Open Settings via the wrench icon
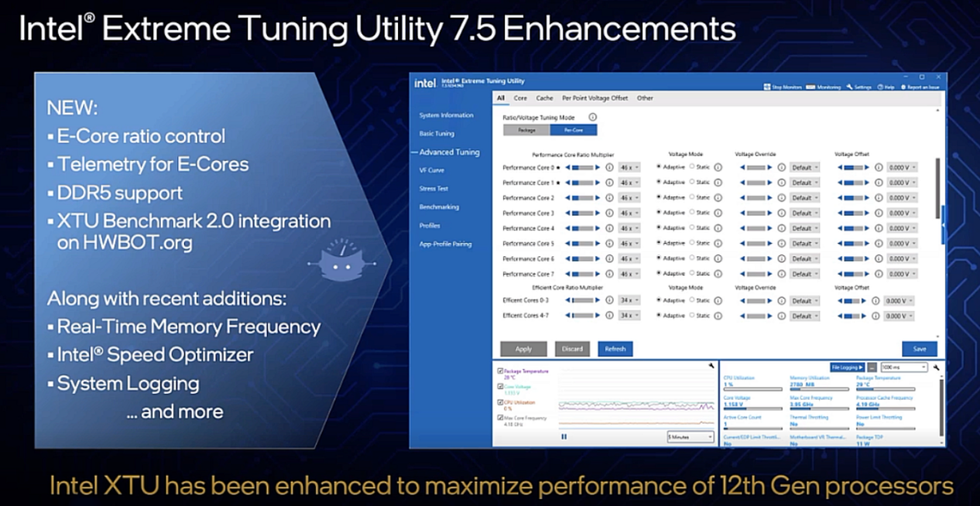The image size is (980, 506). [849, 87]
